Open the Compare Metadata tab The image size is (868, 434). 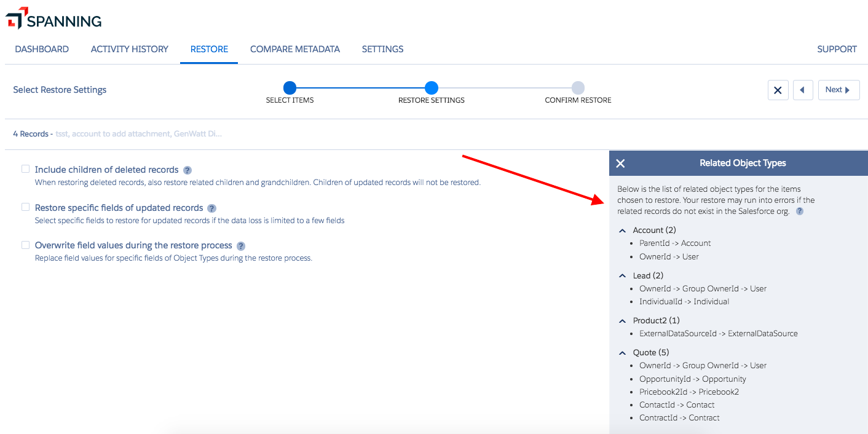click(294, 49)
